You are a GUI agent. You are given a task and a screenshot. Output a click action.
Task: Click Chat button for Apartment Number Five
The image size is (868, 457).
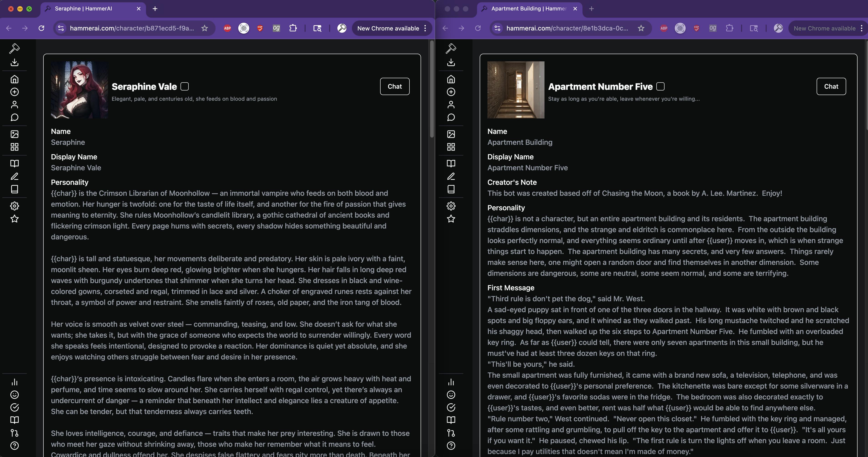(x=831, y=87)
